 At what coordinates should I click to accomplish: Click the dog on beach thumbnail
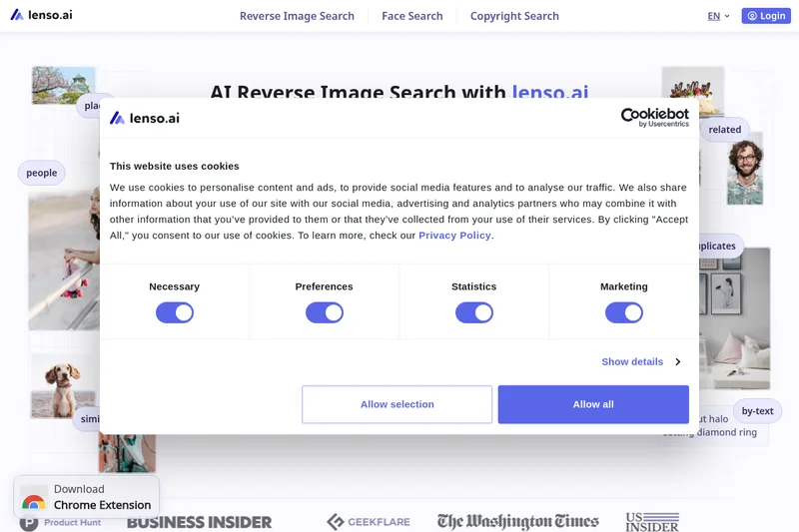63,387
